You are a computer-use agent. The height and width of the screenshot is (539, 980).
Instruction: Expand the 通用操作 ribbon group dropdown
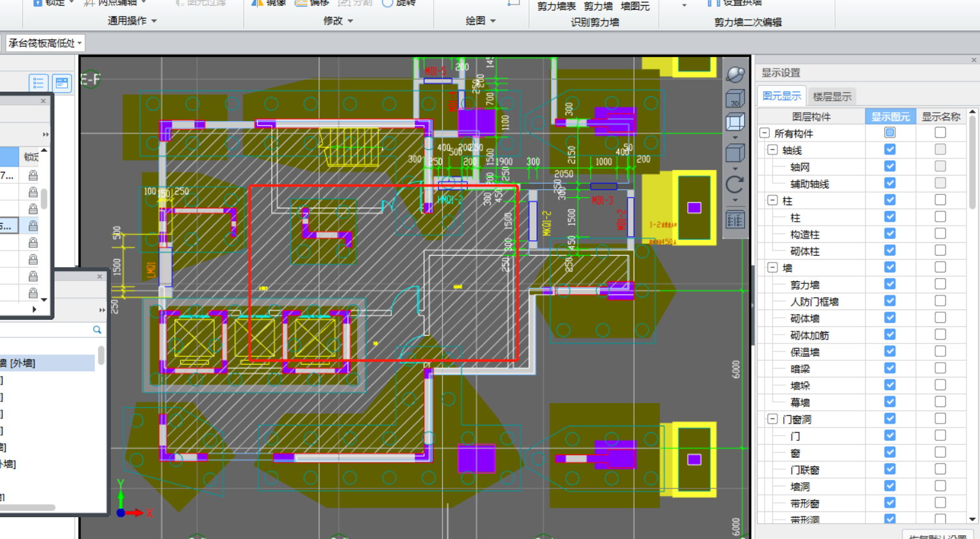point(154,21)
